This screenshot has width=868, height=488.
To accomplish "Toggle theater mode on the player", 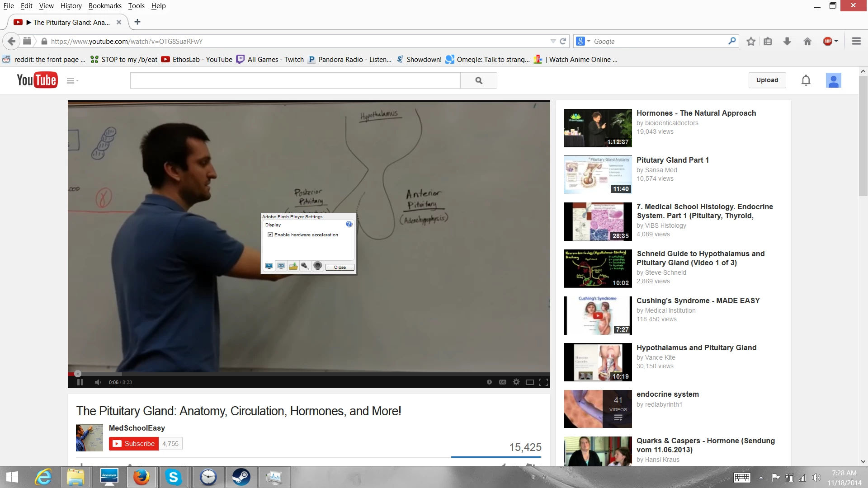I will click(x=530, y=382).
